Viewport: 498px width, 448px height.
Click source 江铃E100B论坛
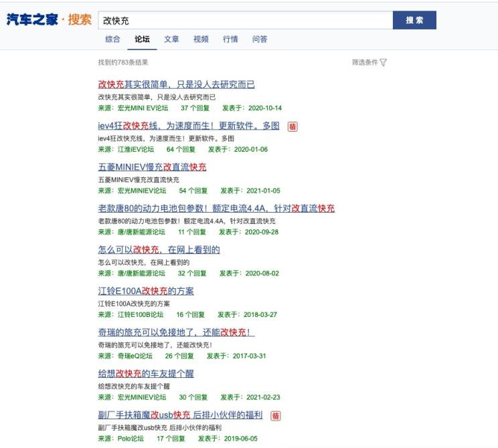pyautogui.click(x=141, y=315)
